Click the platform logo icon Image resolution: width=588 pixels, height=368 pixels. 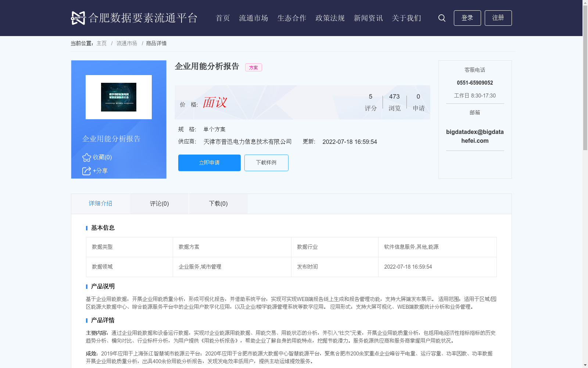[x=78, y=18]
